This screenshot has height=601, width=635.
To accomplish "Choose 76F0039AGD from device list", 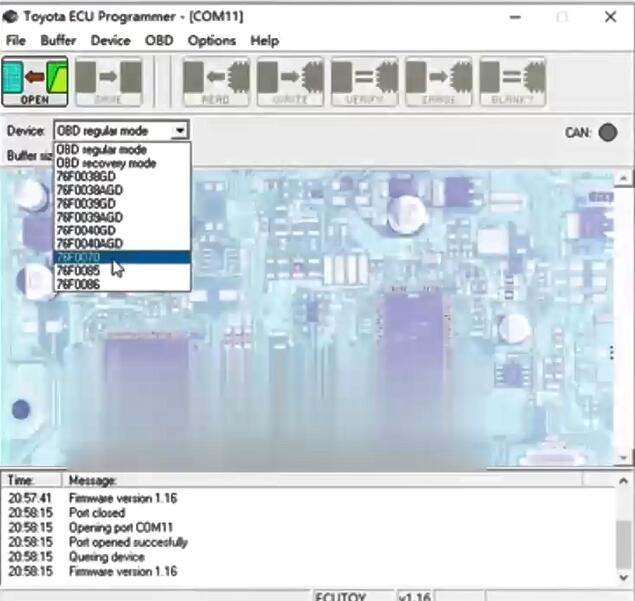I will (x=122, y=217).
